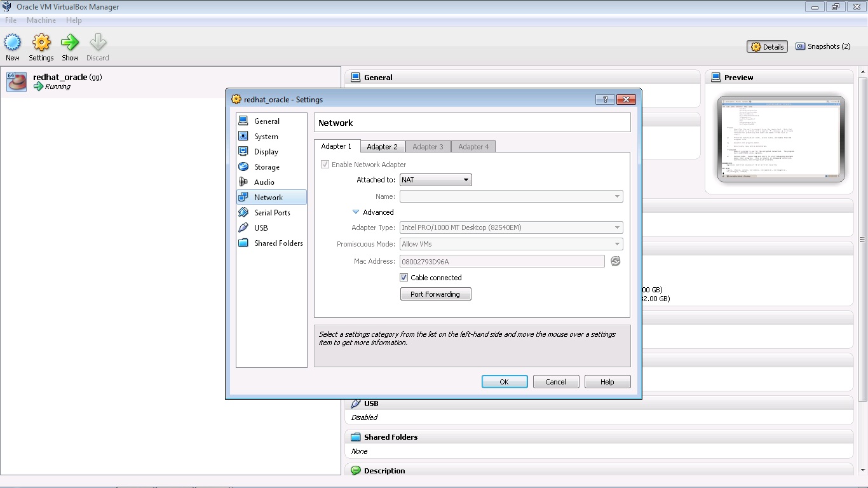Open the Serial Ports settings category
Viewport: 868px width, 488px height.
(271, 212)
